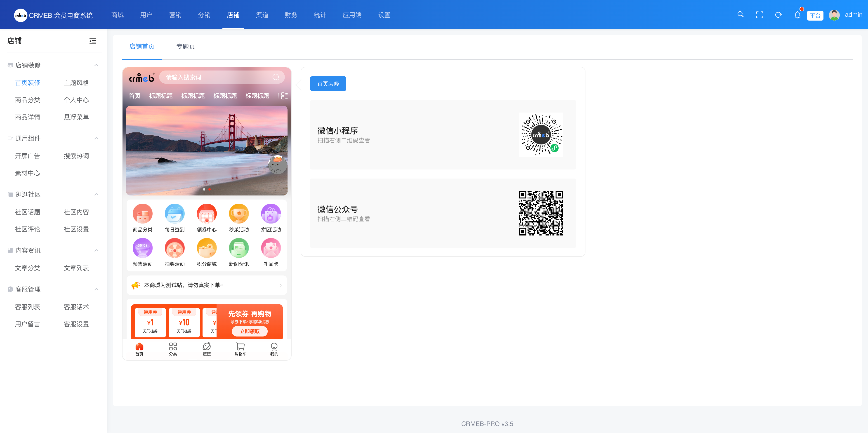Click the 秒杀活动 trophy icon
The width and height of the screenshot is (868, 433).
[x=238, y=214]
